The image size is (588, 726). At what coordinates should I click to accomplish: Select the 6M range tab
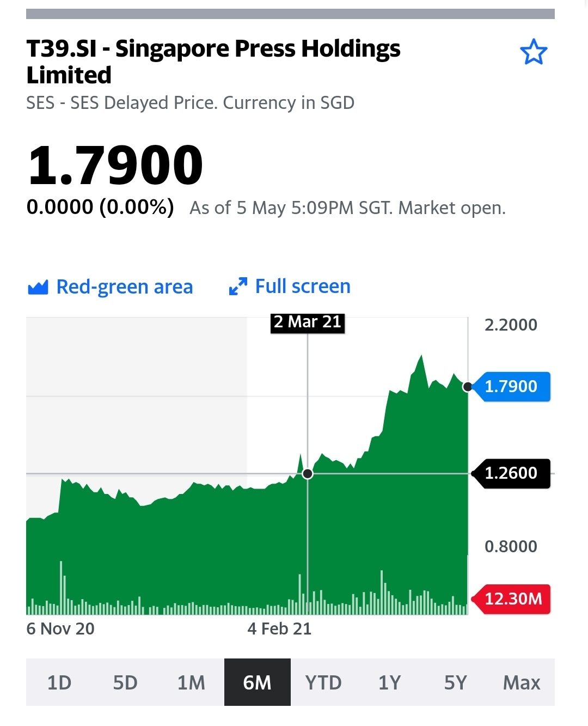click(258, 682)
